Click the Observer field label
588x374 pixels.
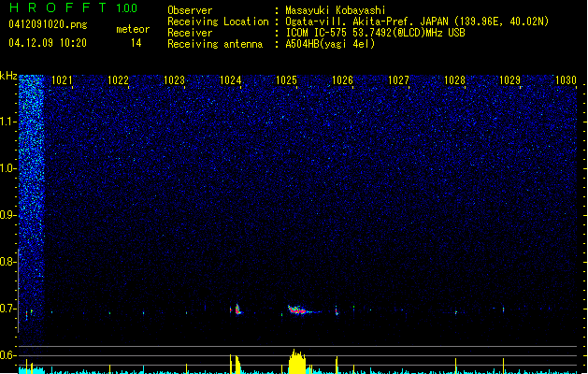click(x=190, y=10)
